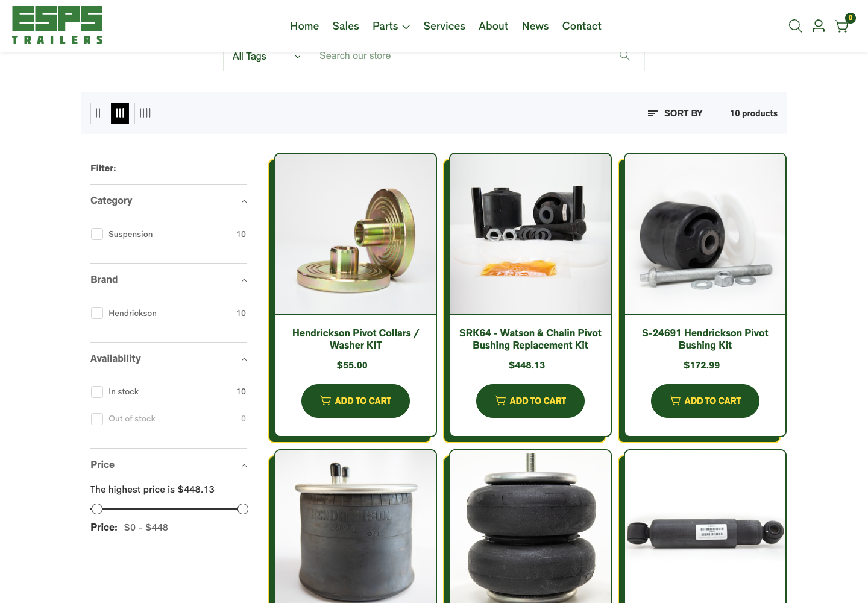The width and height of the screenshot is (868, 603).
Task: Open the Services menu item
Action: [x=444, y=26]
